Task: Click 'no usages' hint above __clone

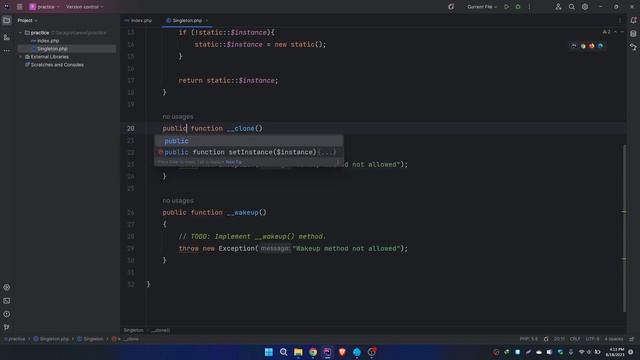Action: [178, 117]
